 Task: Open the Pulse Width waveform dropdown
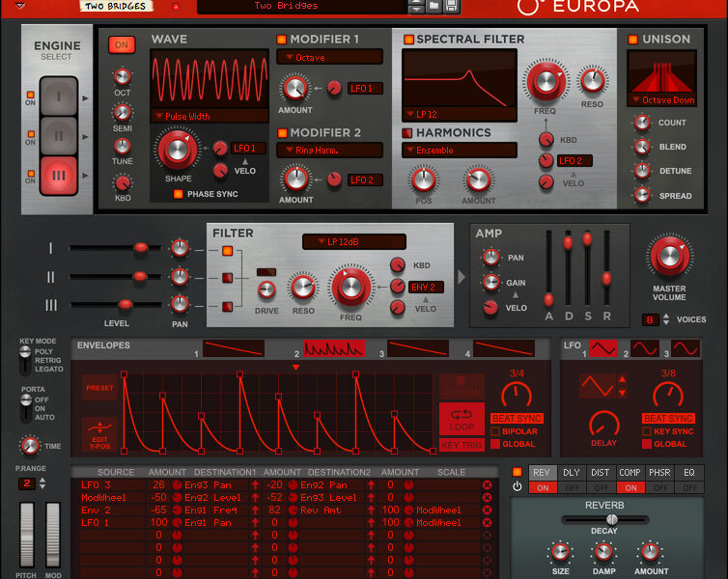(210, 116)
